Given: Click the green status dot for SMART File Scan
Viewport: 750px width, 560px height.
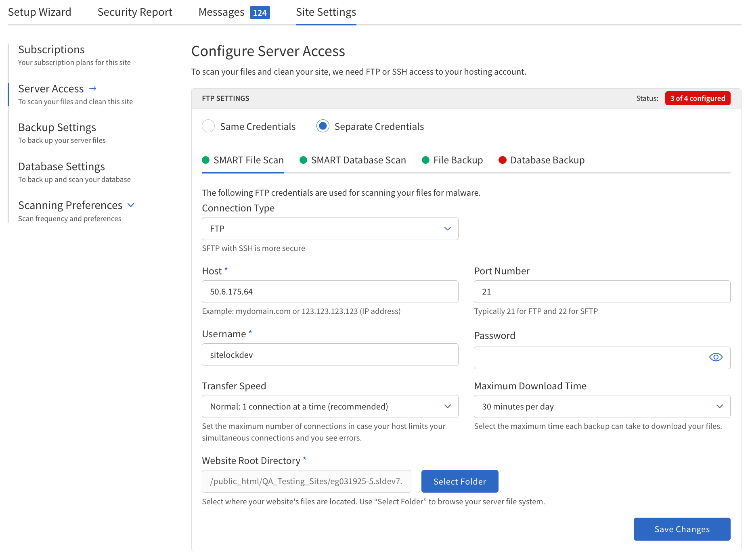Looking at the screenshot, I should tap(205, 160).
